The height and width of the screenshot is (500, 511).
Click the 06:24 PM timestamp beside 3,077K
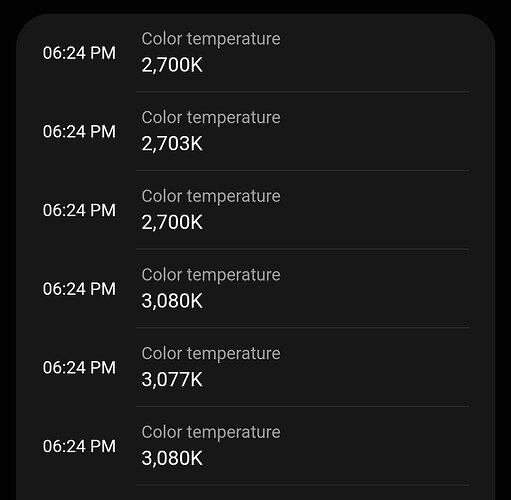[x=79, y=367]
